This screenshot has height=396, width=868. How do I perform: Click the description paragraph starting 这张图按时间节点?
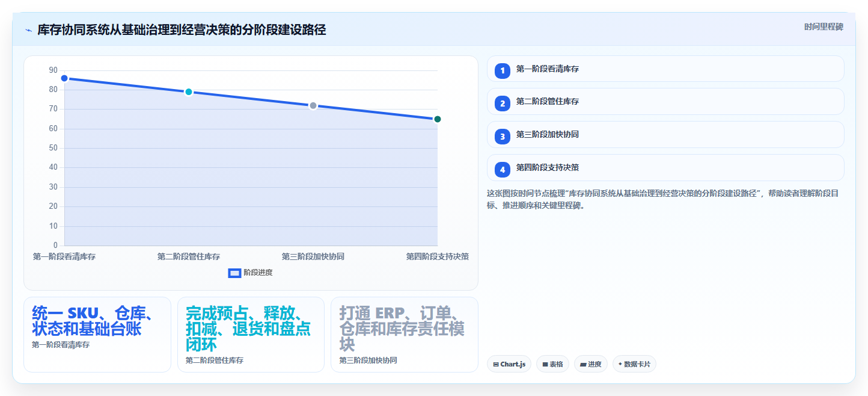(663, 199)
